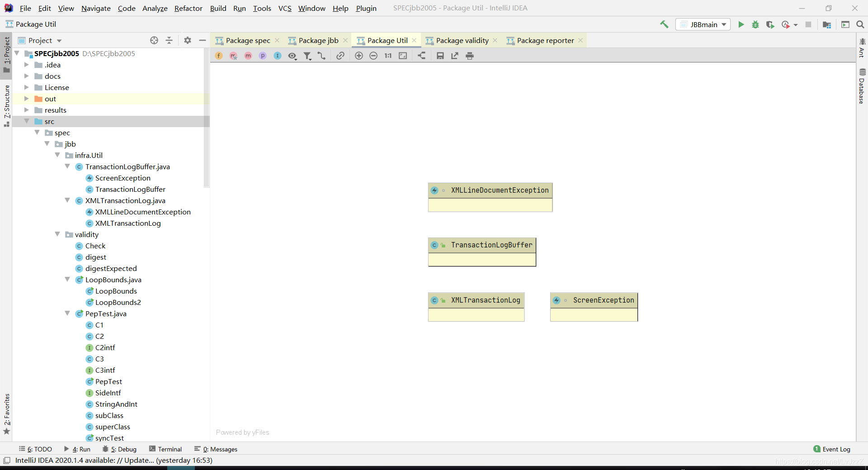Apply current layout icon in diagram toolbar
Image resolution: width=868 pixels, height=470 pixels.
[x=421, y=56]
